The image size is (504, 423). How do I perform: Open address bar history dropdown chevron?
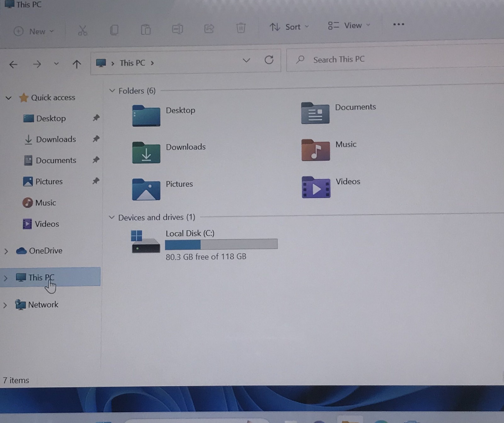(x=246, y=60)
